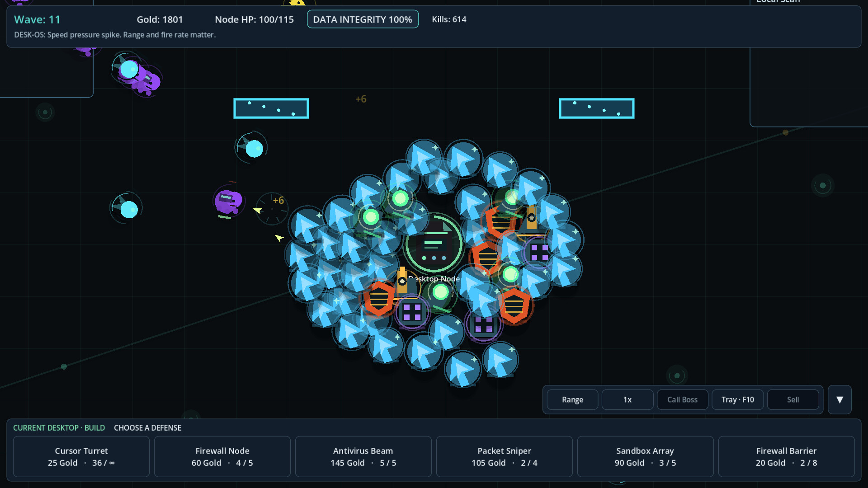Choose the Antivirus Beam defense card
Image resolution: width=868 pixels, height=488 pixels.
(x=363, y=456)
